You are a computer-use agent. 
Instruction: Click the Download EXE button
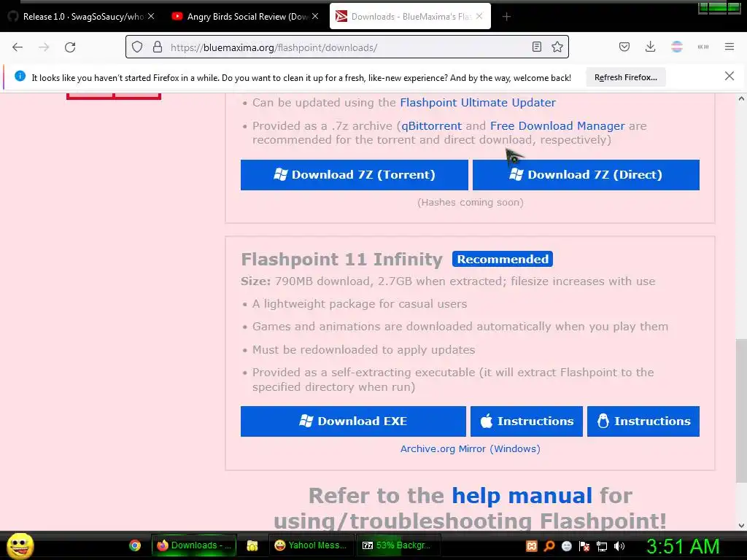(353, 421)
